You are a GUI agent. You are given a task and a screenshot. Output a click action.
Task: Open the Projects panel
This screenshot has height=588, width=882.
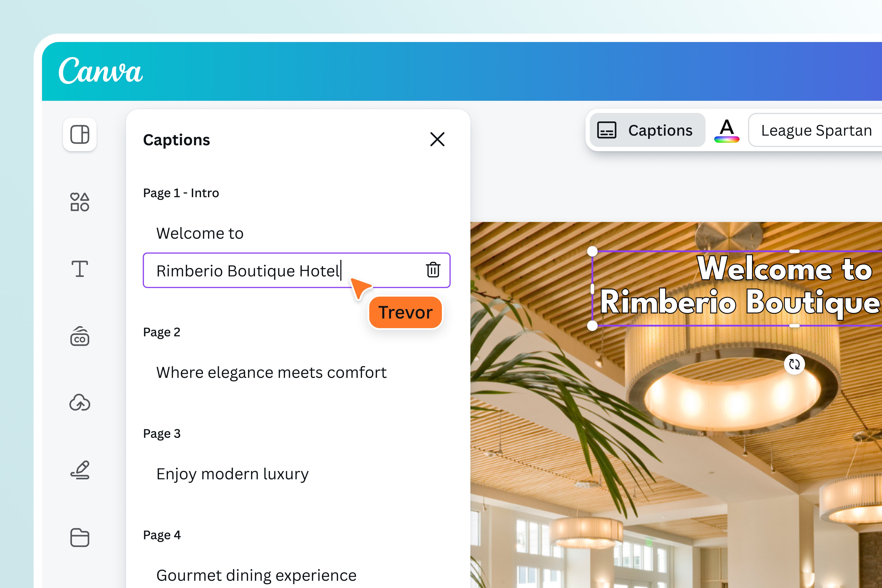[x=79, y=538]
